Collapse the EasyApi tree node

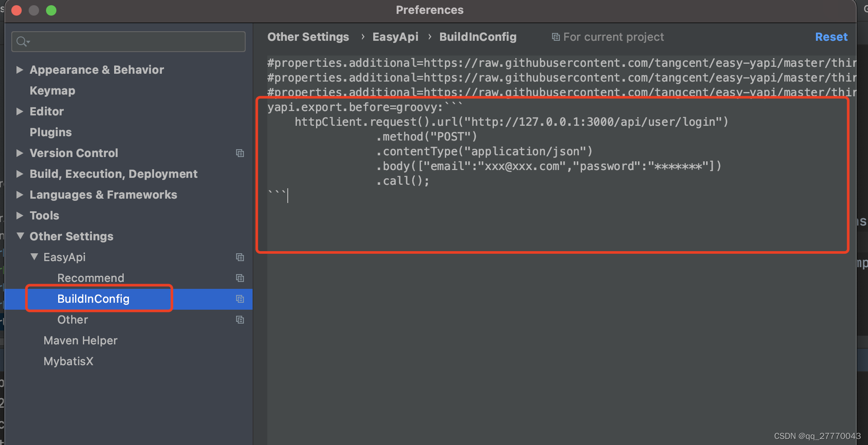pos(34,257)
